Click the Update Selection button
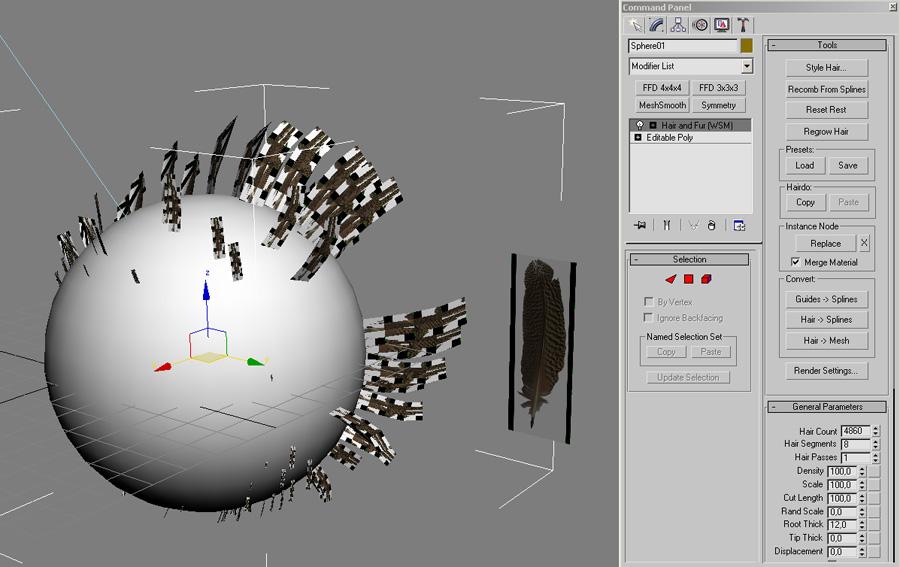900x567 pixels. click(688, 377)
